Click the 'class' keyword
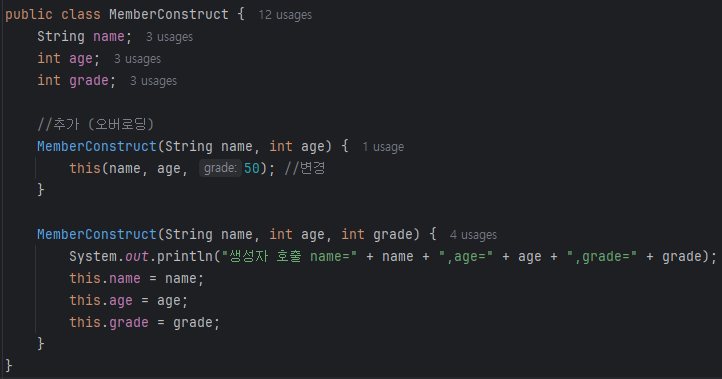This screenshot has width=722, height=379. tap(81, 14)
